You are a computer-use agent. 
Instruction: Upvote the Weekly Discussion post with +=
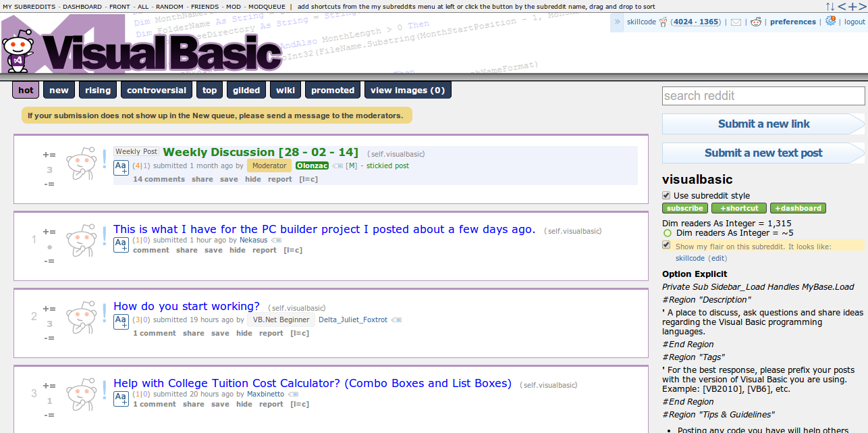(49, 155)
